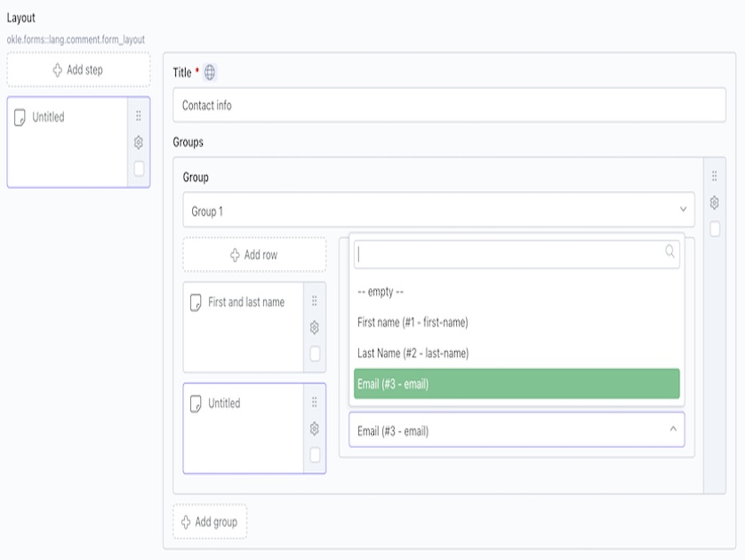Open gear settings for the Untitled row
Image resolution: width=745 pixels, height=560 pixels.
click(x=315, y=428)
